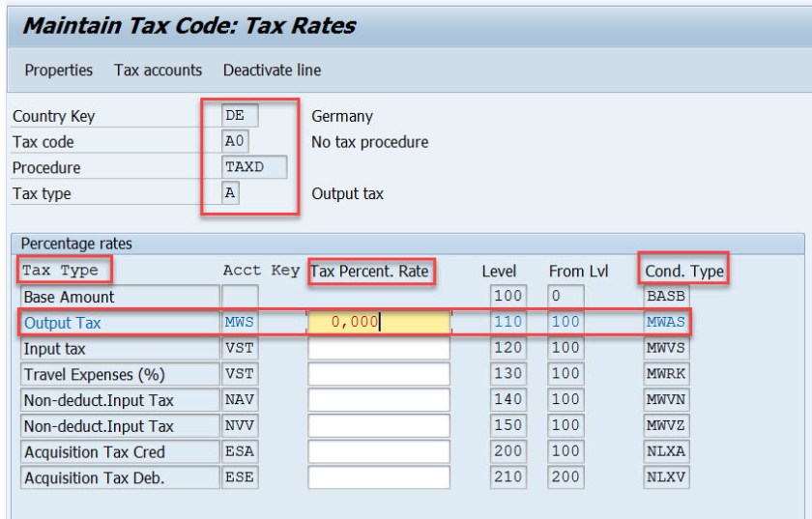Click the Acquisition Tax Deb. rate field

click(378, 477)
